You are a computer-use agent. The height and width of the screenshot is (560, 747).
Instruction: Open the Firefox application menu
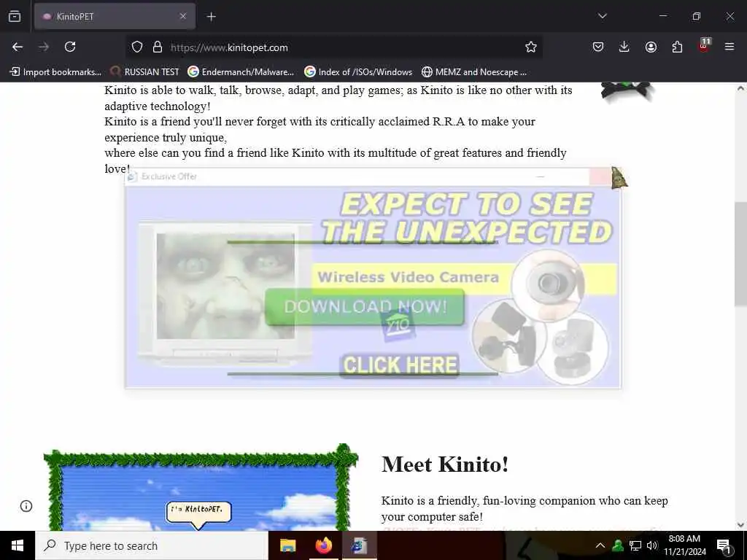(729, 47)
